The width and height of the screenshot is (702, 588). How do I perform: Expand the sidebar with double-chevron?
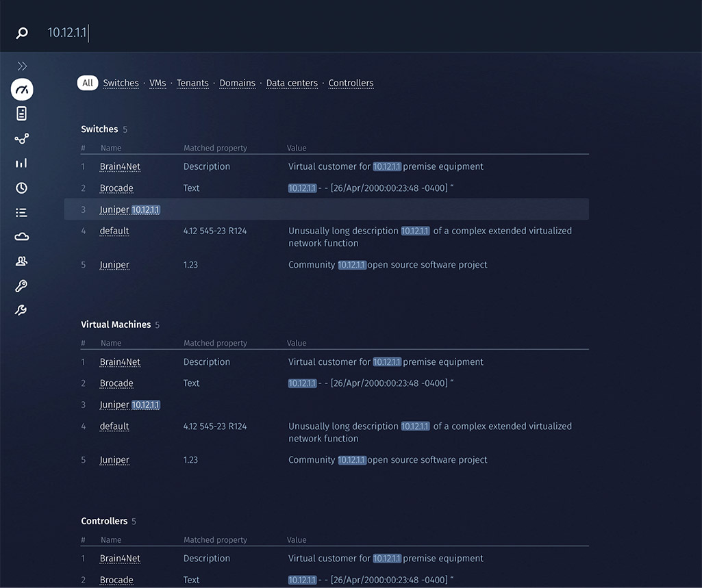(x=22, y=66)
